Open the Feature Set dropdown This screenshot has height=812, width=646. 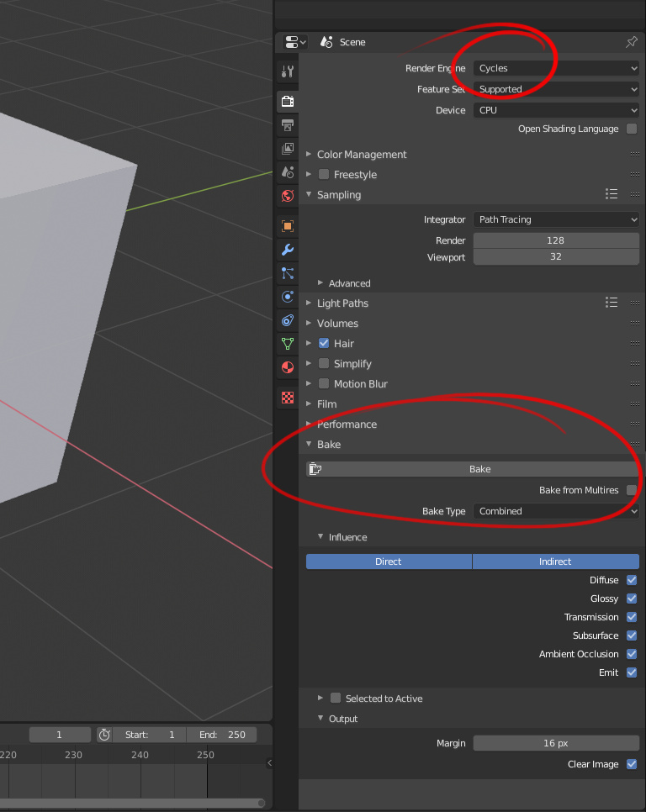tap(556, 89)
